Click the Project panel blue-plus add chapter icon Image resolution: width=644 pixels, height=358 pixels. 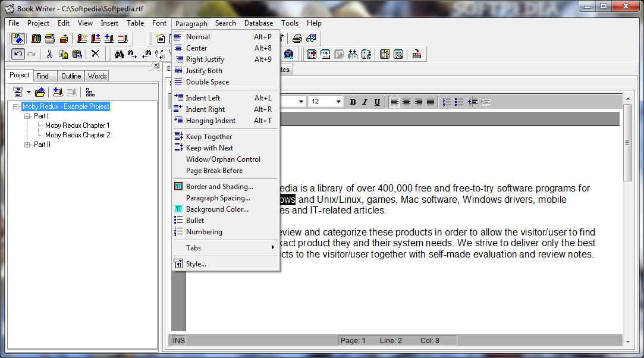[x=58, y=92]
